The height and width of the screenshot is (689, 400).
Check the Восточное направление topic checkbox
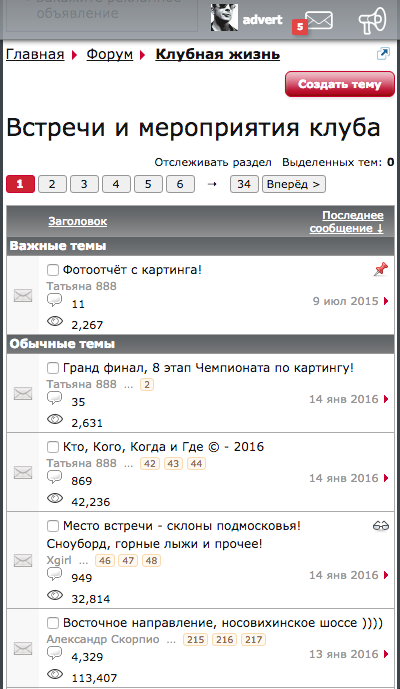(53, 623)
